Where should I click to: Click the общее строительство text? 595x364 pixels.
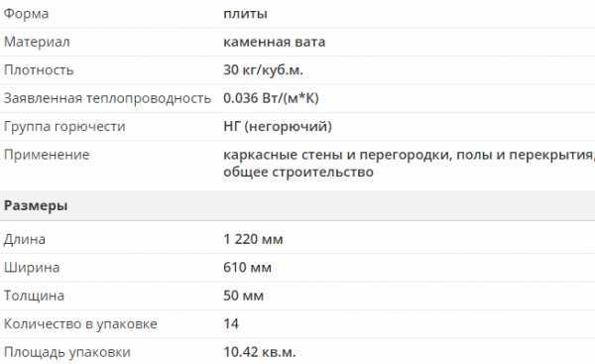[298, 172]
